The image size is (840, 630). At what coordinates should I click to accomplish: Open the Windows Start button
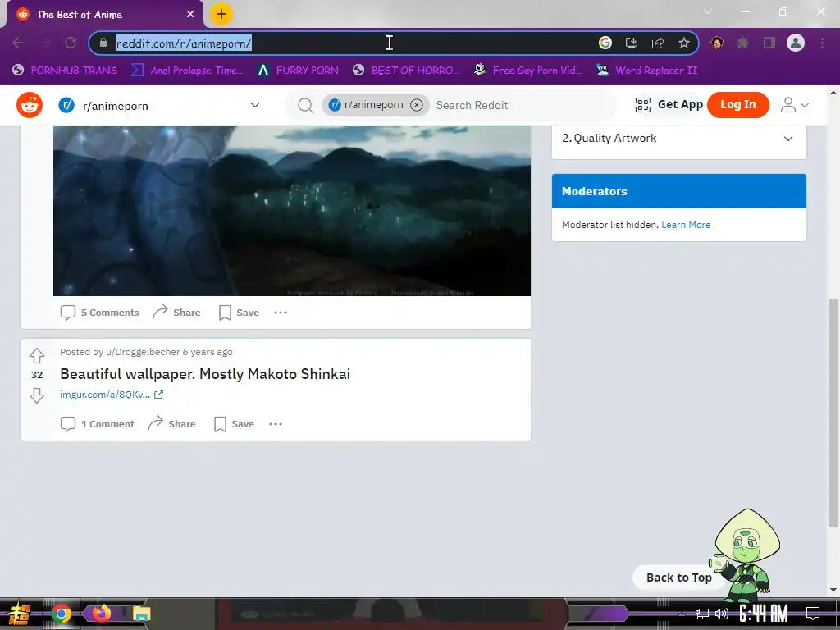[x=20, y=614]
